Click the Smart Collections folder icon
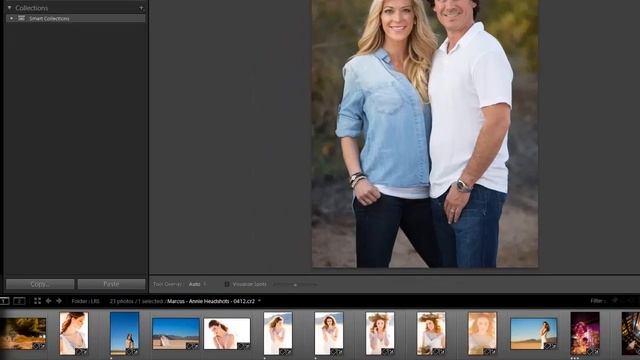640x360 pixels. [x=21, y=18]
